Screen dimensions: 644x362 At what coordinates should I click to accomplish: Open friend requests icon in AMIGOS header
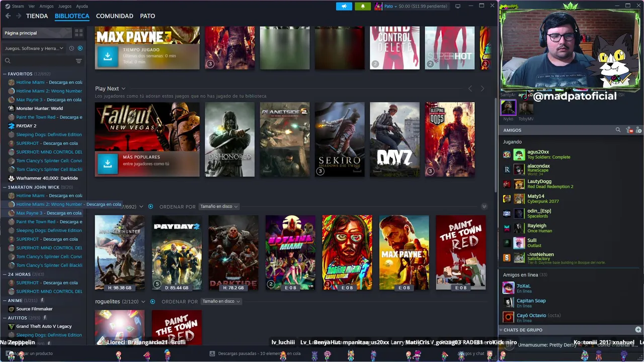pos(629,130)
